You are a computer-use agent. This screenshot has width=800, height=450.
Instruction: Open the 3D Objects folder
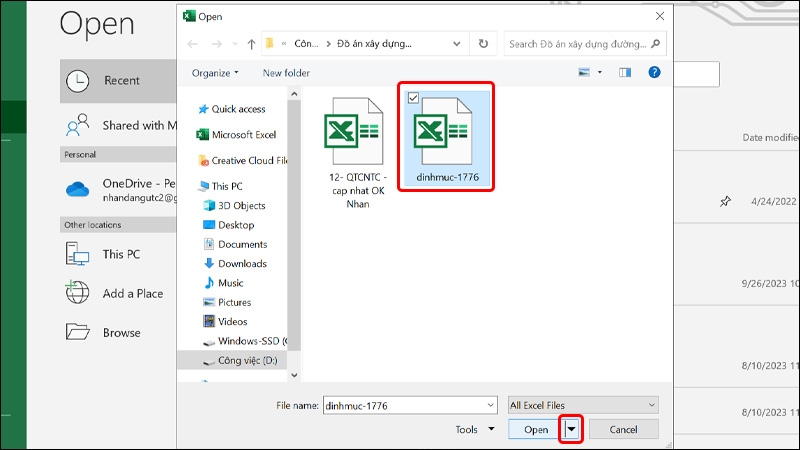click(x=235, y=206)
